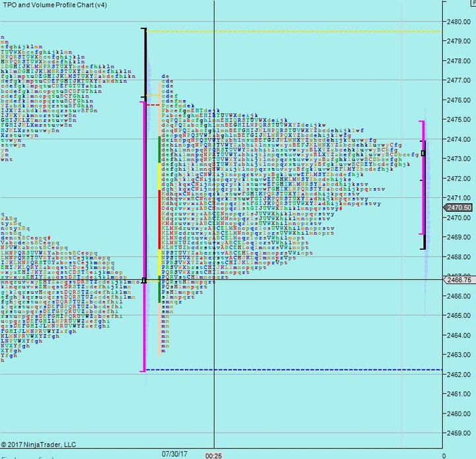Click the small square marker on right-side range bar
This screenshot has height=459, width=476.
click(424, 153)
